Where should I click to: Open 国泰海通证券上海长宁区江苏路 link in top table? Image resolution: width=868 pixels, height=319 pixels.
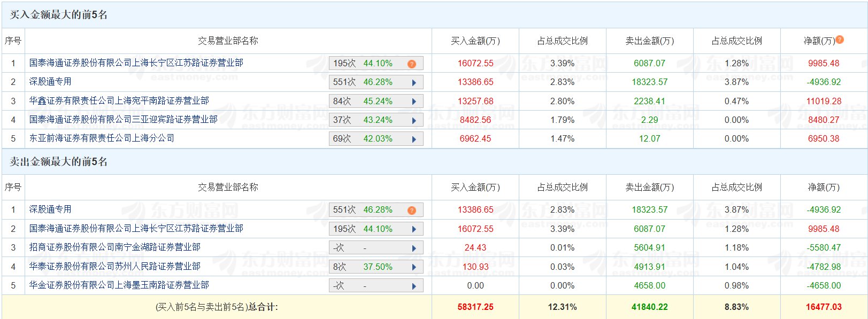coord(136,63)
